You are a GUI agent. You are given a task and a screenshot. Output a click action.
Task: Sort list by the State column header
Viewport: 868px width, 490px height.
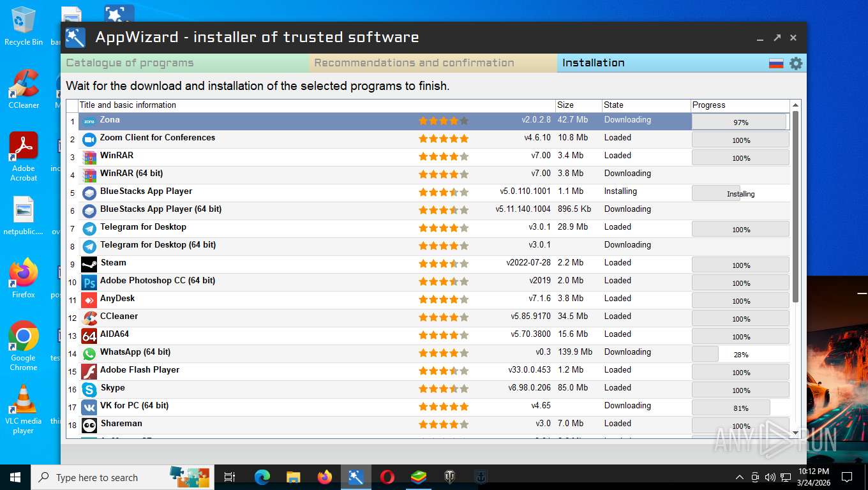(x=646, y=105)
